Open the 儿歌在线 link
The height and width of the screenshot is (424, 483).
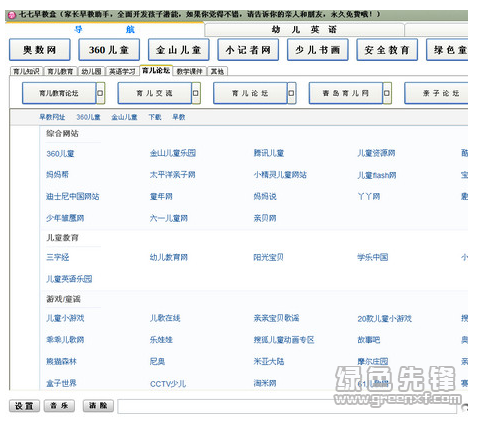click(165, 318)
